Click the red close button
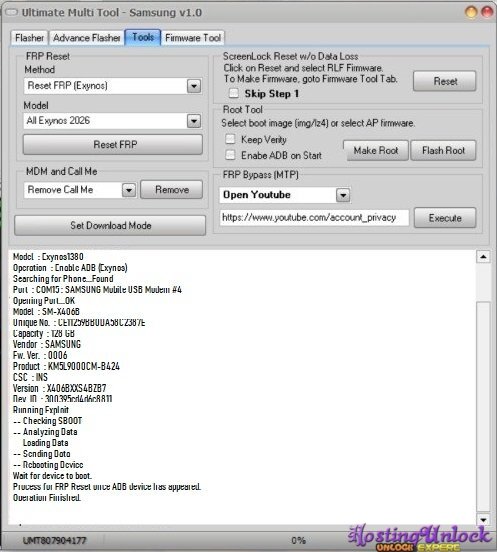This screenshot has width=497, height=552. (487, 12)
